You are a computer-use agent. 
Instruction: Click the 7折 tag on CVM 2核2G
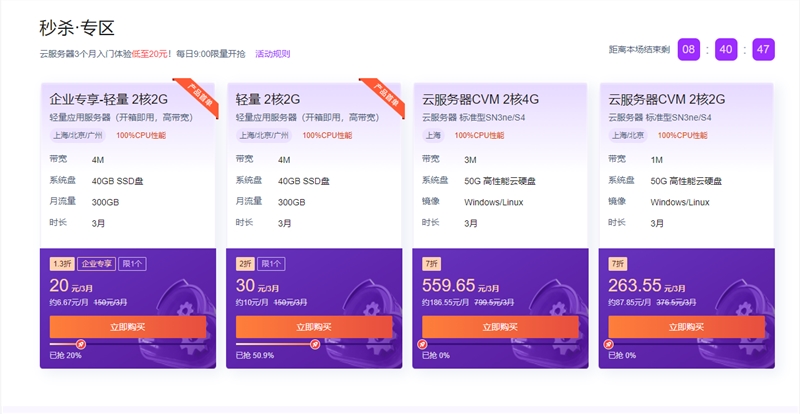617,264
